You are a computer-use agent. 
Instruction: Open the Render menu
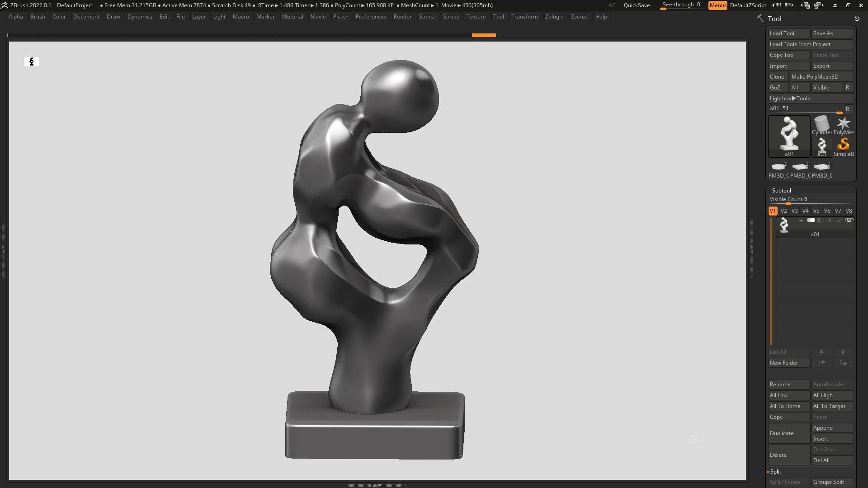(x=402, y=17)
